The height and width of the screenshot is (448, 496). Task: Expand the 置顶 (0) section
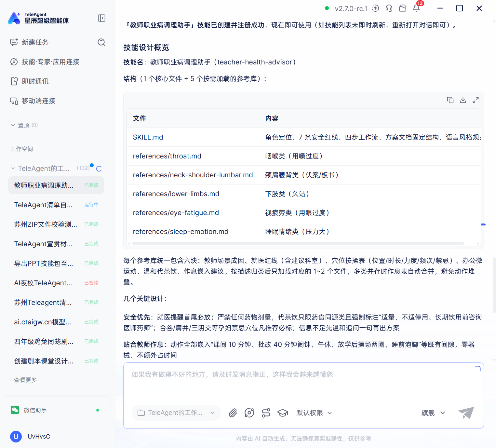(x=24, y=125)
